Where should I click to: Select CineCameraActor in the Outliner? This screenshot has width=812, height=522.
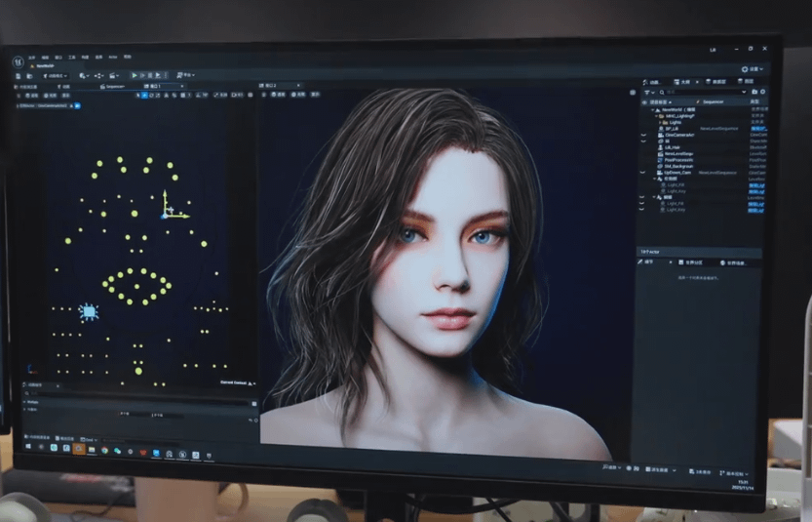point(677,135)
